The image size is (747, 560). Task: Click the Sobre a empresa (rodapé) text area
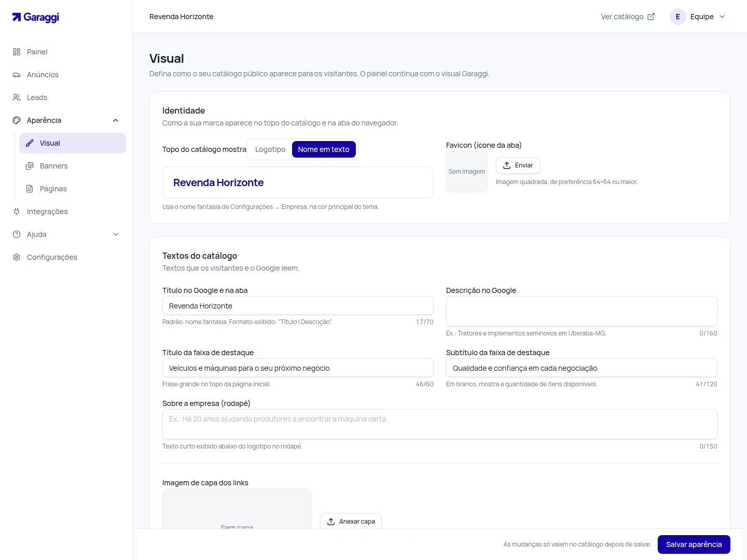[440, 424]
